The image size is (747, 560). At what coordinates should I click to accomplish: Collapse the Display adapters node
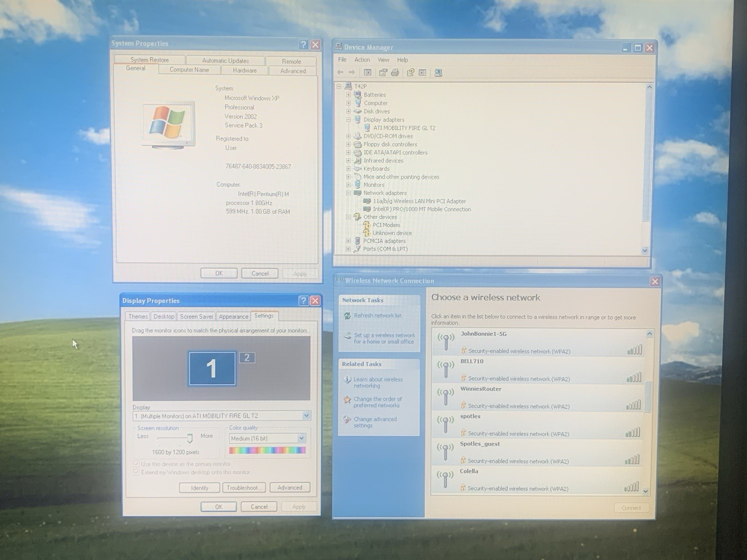348,119
